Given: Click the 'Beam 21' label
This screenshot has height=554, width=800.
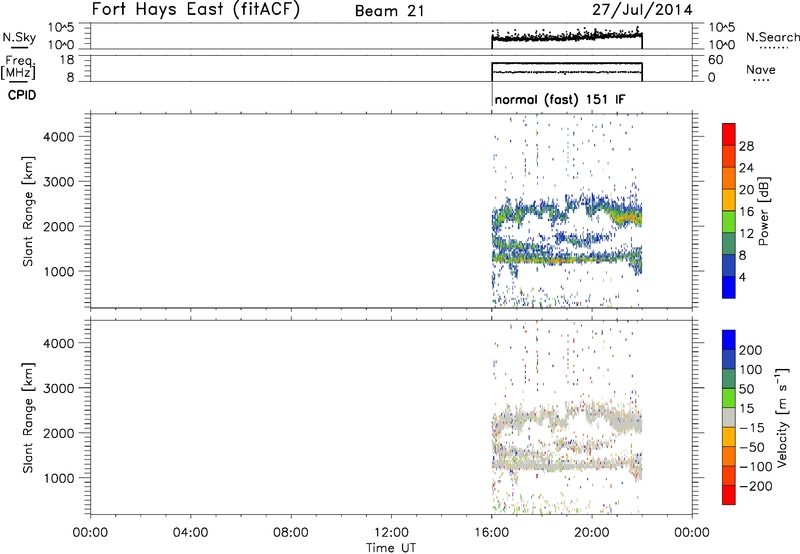Looking at the screenshot, I should pos(390,11).
